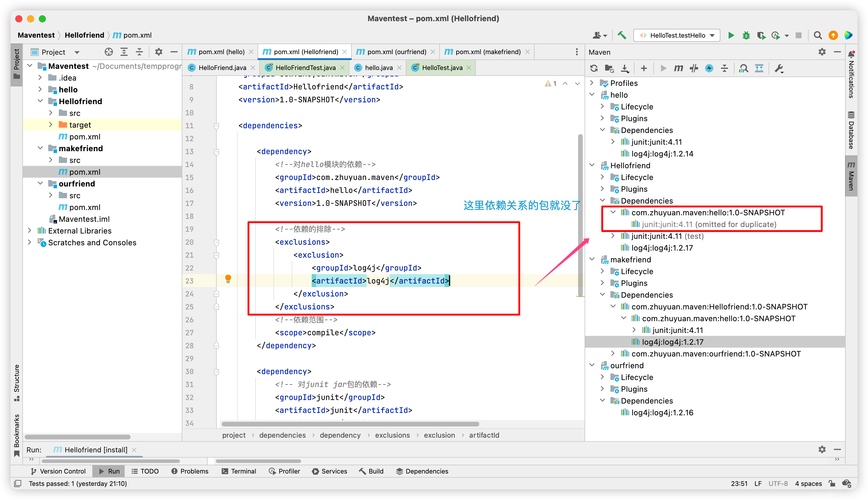Run HelloTest.testHello with green play button
Screen dimensions: 868x500
pyautogui.click(x=731, y=35)
